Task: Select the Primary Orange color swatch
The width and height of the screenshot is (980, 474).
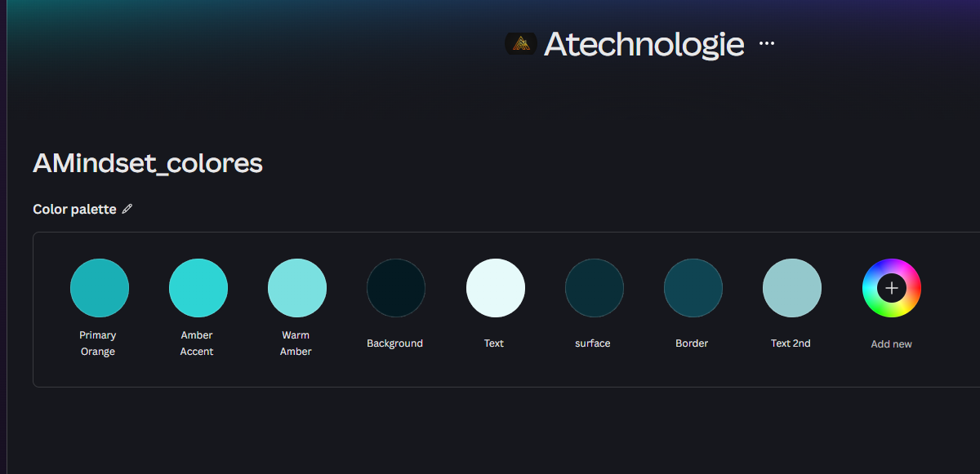Action: pyautogui.click(x=99, y=288)
